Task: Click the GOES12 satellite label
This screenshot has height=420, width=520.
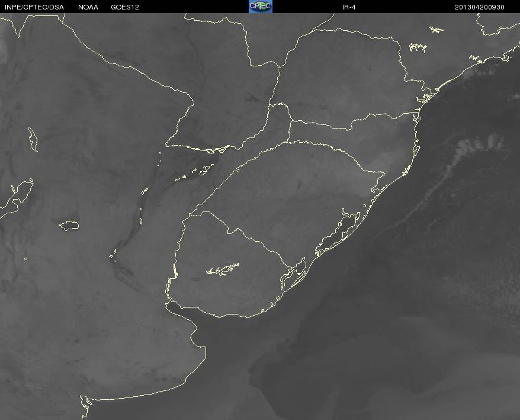Action: coord(125,7)
